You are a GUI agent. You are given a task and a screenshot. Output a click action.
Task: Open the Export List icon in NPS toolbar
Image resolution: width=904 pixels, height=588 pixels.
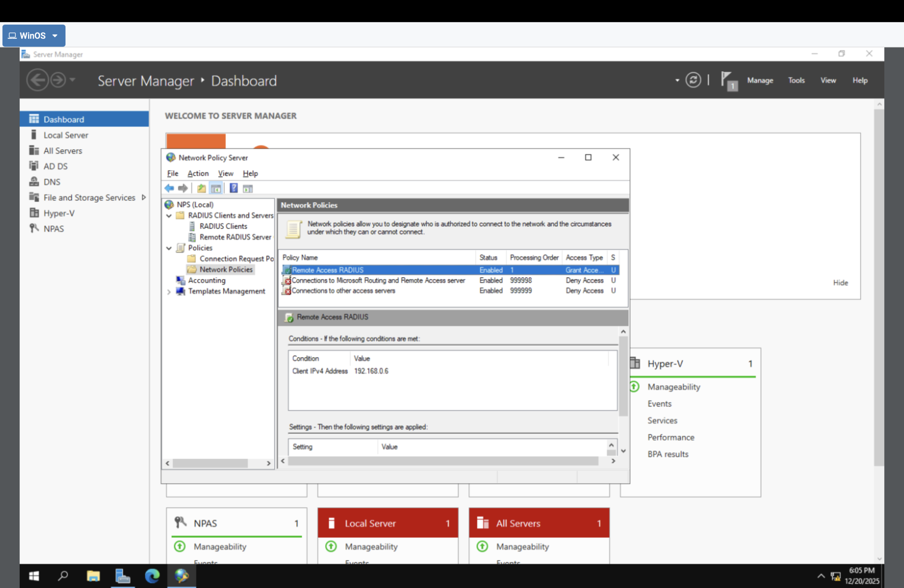coord(201,188)
